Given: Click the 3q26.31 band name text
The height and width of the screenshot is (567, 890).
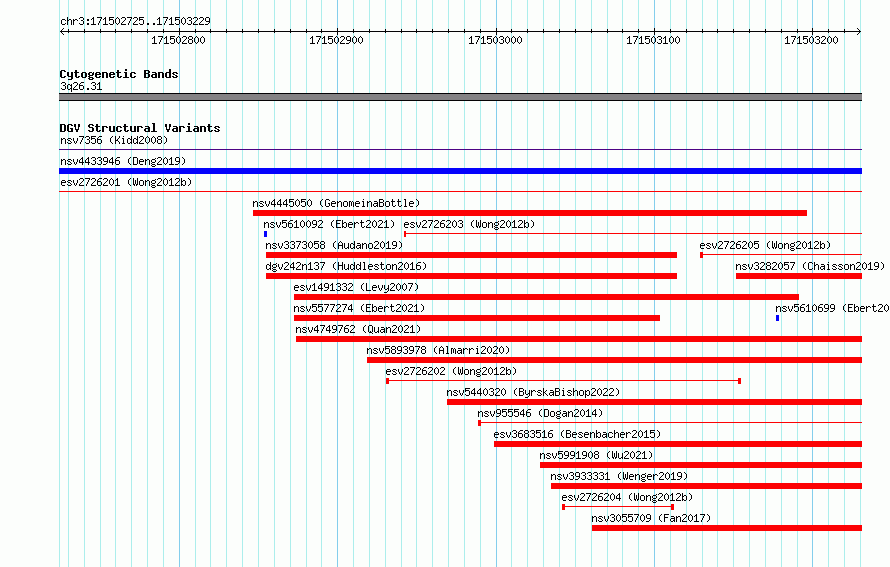Looking at the screenshot, I should click(x=81, y=86).
